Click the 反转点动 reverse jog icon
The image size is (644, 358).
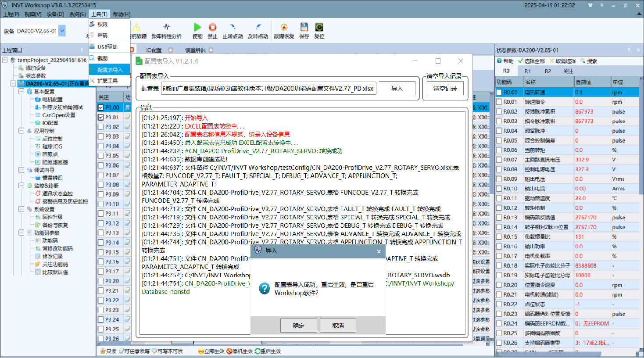coord(258,28)
